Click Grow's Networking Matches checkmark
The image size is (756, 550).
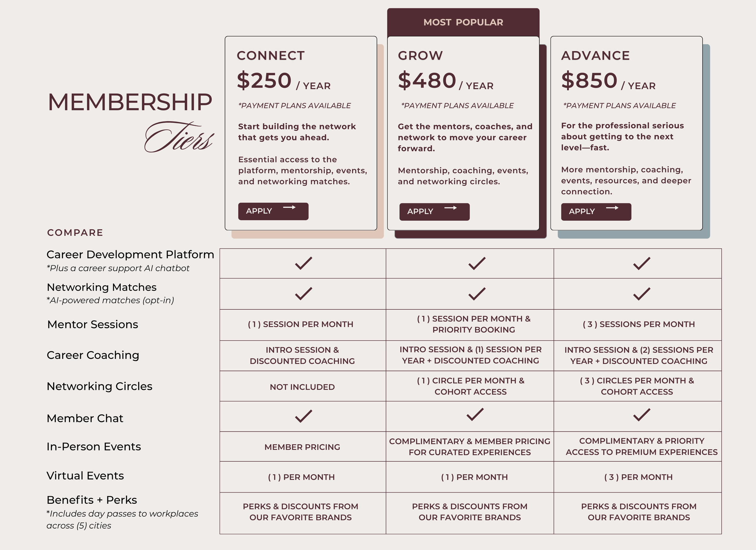coord(477,293)
